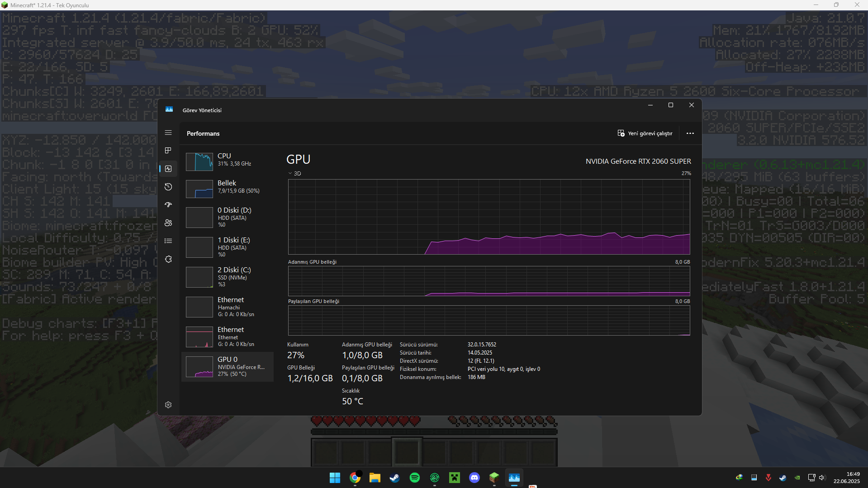Image resolution: width=868 pixels, height=488 pixels.
Task: Open the red shield tray icon
Action: 768,478
